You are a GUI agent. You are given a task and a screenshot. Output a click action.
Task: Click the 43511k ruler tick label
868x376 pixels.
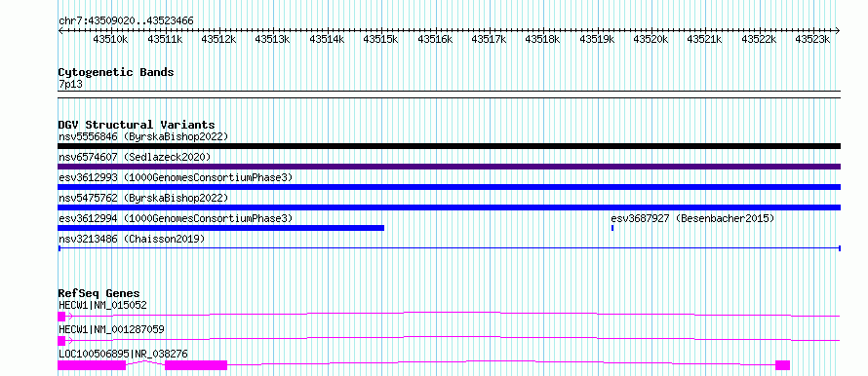click(x=165, y=39)
